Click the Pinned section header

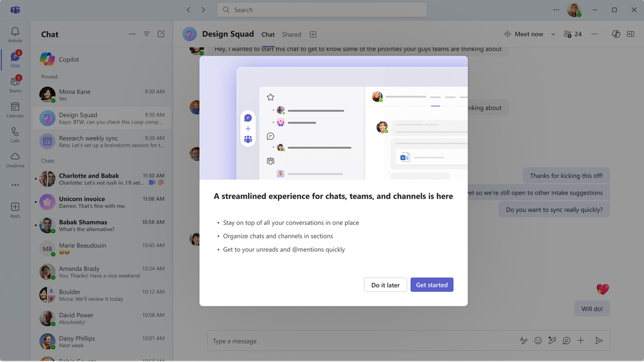[49, 77]
